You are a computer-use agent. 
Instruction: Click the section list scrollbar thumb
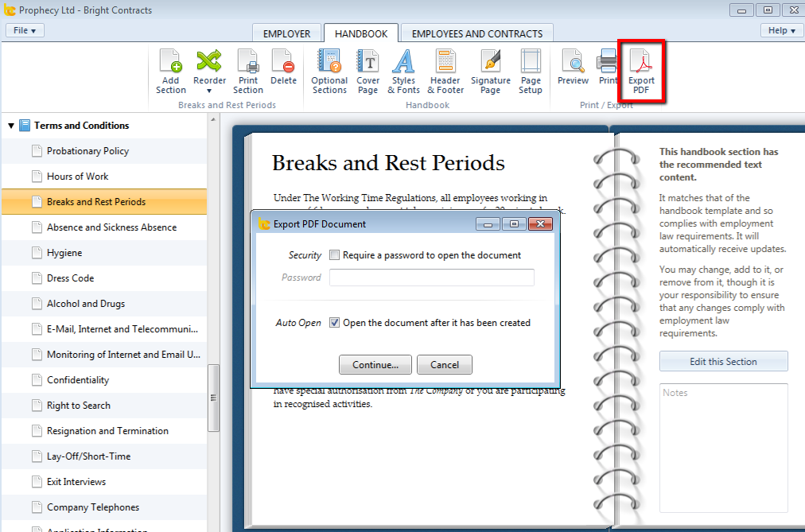pos(213,398)
